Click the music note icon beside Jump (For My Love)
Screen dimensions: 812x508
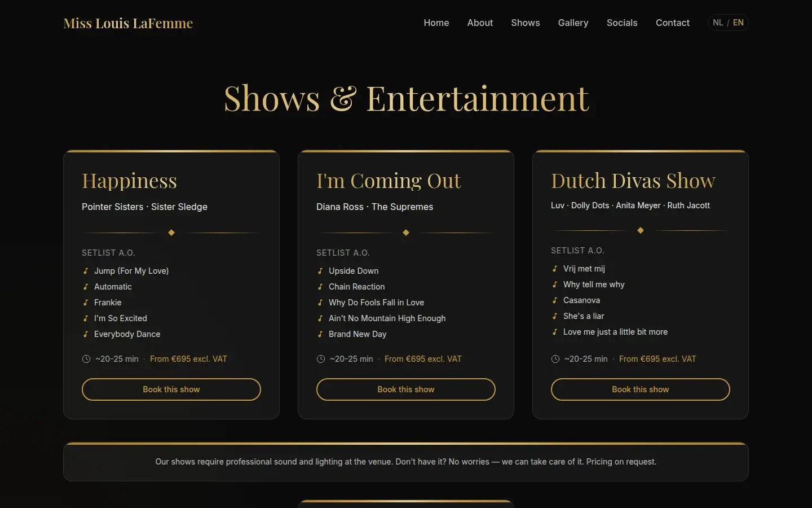(86, 271)
